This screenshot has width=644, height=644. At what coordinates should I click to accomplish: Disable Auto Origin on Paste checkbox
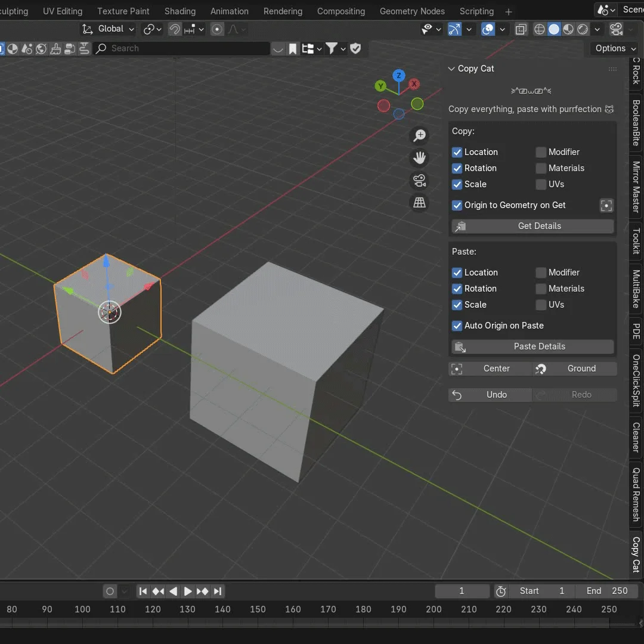[x=457, y=326]
